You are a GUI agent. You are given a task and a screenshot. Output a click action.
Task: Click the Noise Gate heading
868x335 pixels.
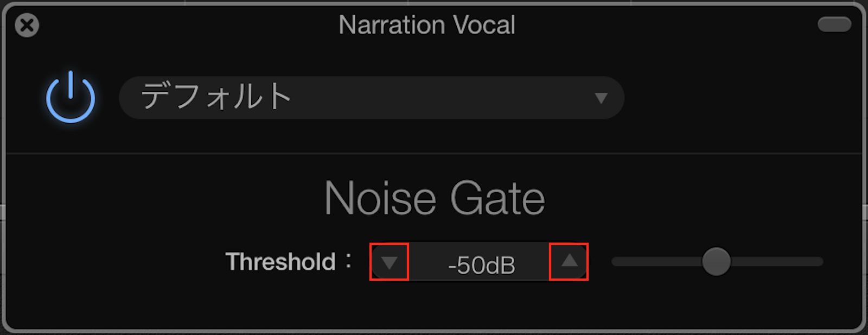pos(435,199)
